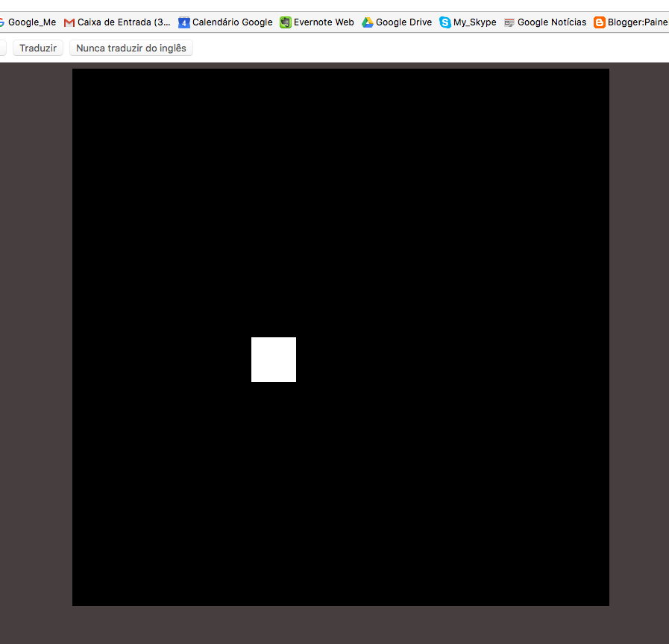Choose Nunca traduzir do inglês
The image size is (669, 644).
click(131, 48)
